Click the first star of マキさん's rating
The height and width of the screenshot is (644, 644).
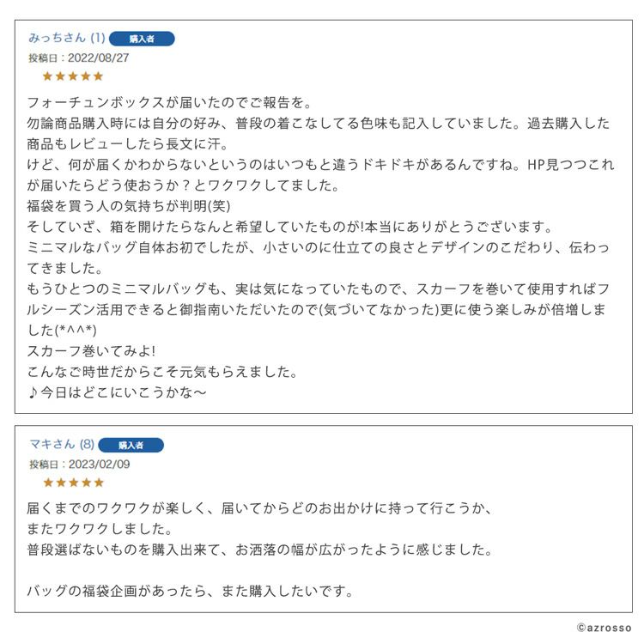48,483
